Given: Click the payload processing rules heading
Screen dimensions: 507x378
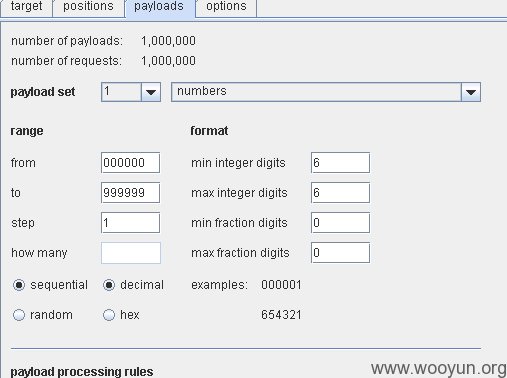Looking at the screenshot, I should tap(82, 371).
